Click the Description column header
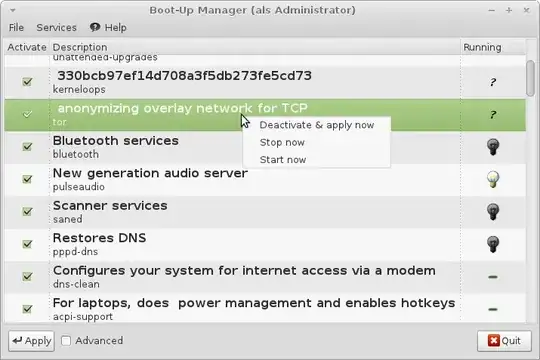Screen dimensions: 540x360 coord(255,47)
